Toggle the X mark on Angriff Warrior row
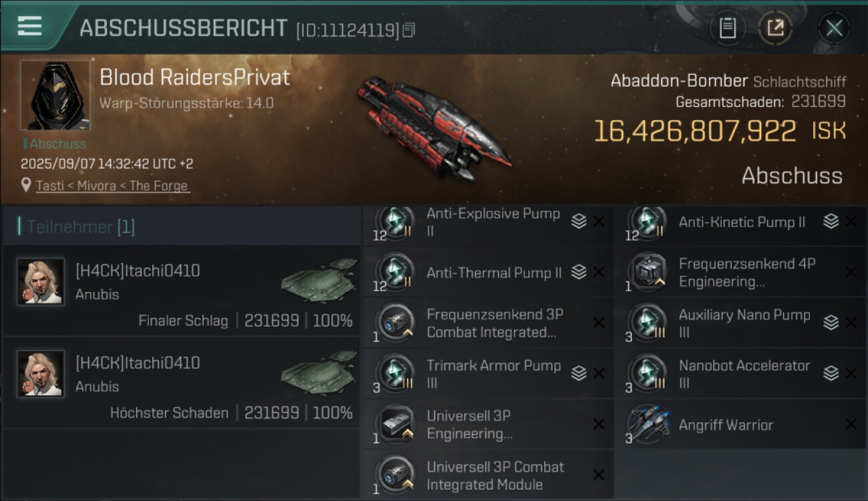Screen dimensions: 868x501 point(851,424)
